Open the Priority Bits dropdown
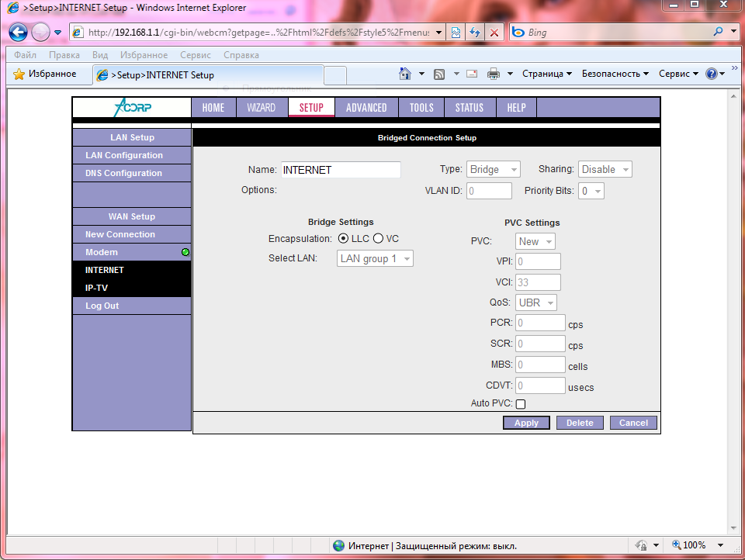The image size is (745, 560). coord(591,191)
